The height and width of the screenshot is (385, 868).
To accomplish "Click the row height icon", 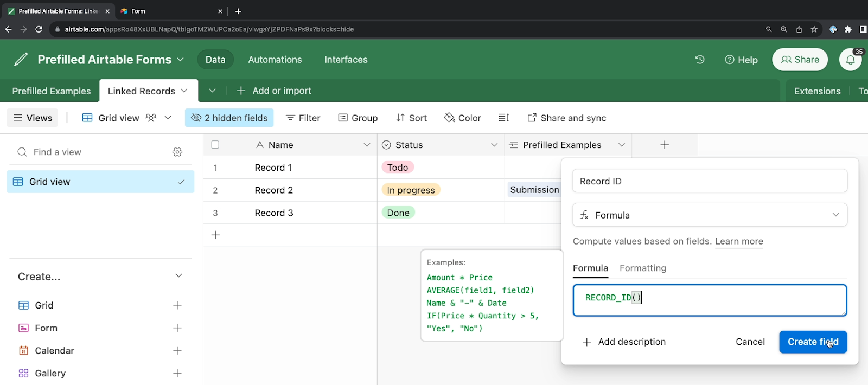I will [x=504, y=118].
